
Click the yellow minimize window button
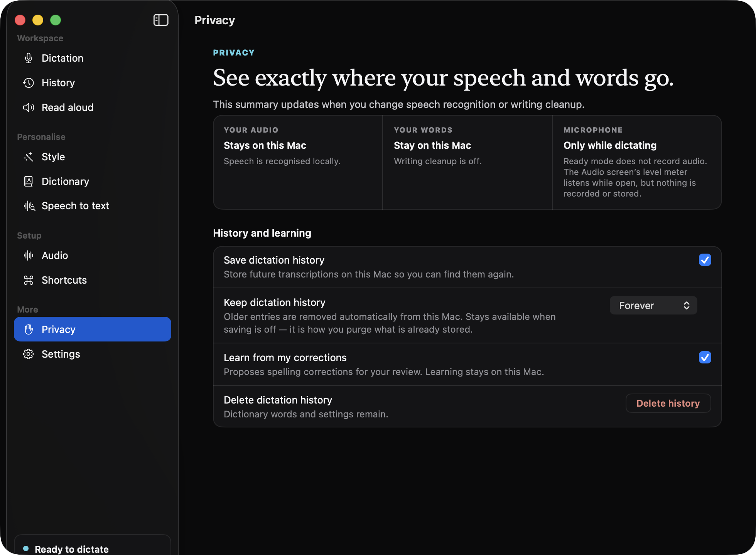[38, 20]
